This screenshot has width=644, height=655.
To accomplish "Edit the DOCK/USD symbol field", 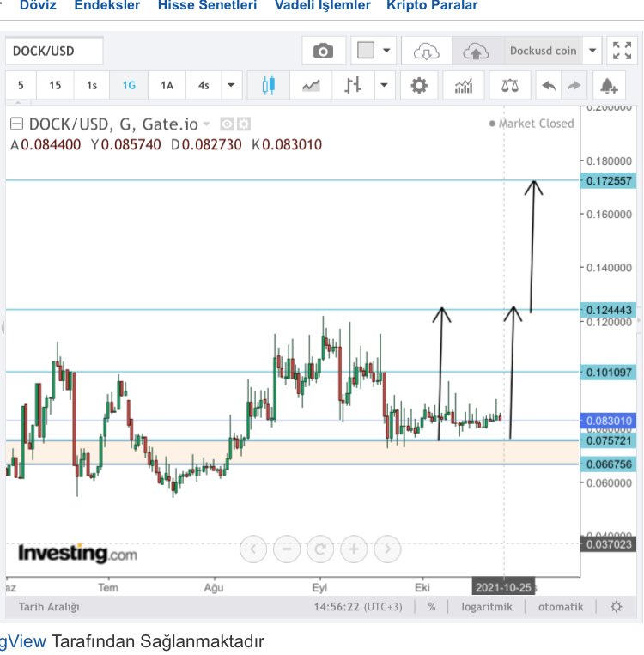I will [x=54, y=51].
